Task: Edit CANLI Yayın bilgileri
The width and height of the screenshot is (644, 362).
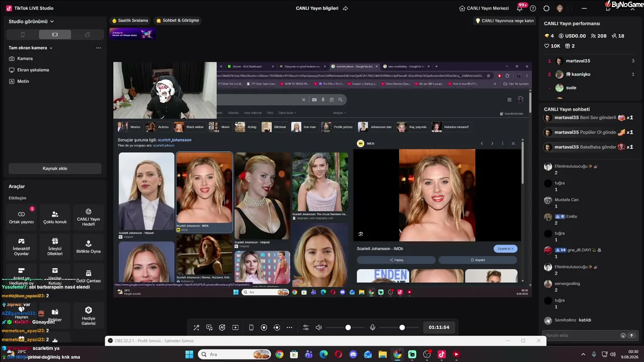Action: click(321, 8)
